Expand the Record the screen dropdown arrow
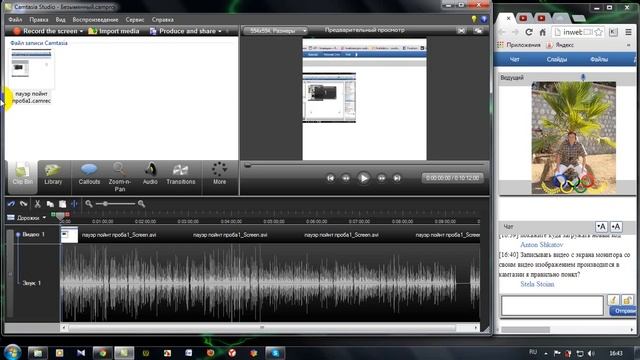640x360 pixels. (81, 31)
